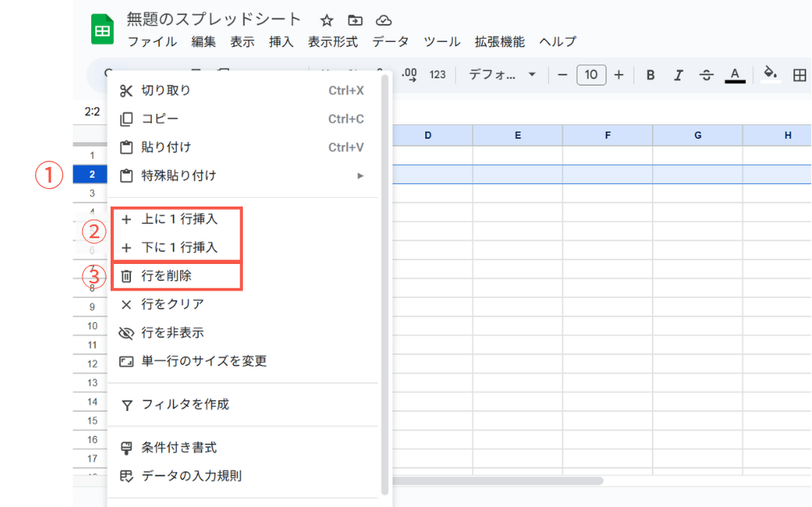
Task: Select column G header
Action: 698,135
